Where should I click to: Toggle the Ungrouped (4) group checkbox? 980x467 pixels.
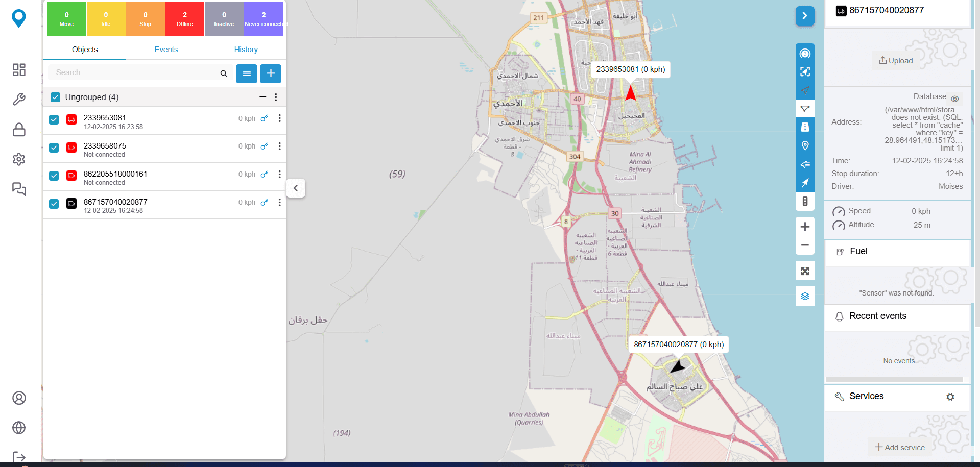click(x=56, y=97)
